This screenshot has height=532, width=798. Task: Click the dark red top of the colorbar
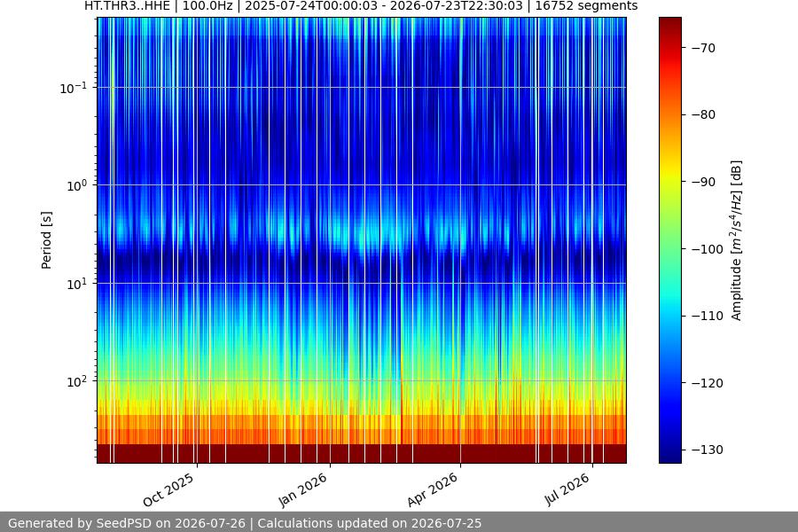click(669, 23)
